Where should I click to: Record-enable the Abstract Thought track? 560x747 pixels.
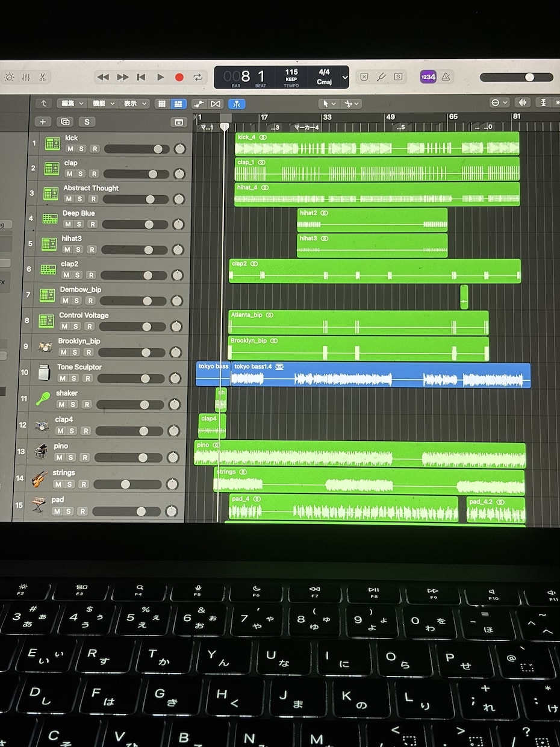pos(93,199)
